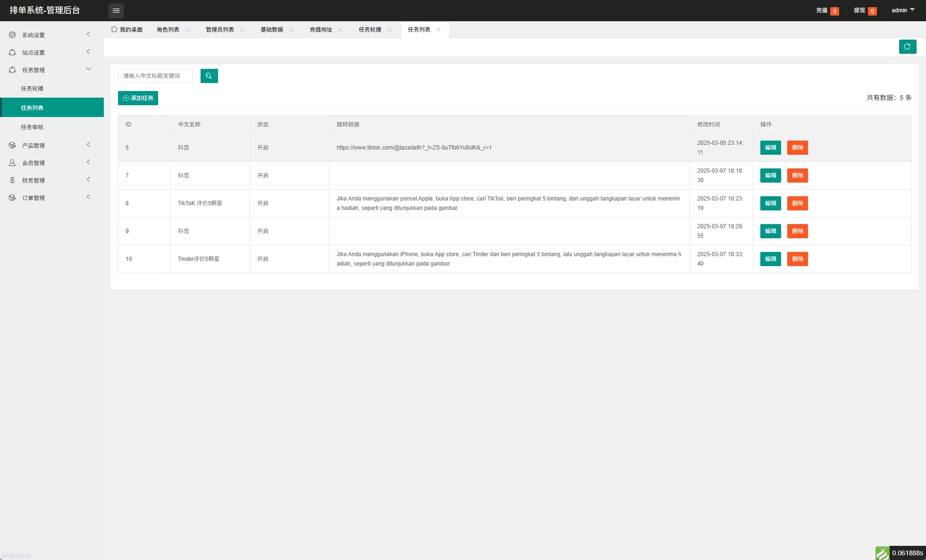Viewport: 926px width, 560px height.
Task: Close the 充值地址 tab
Action: pyautogui.click(x=340, y=29)
